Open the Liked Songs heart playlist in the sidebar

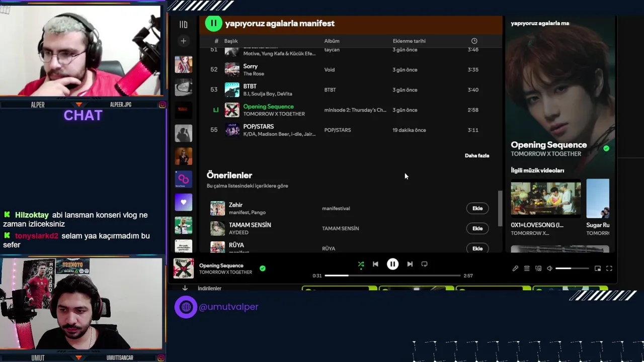point(183,202)
